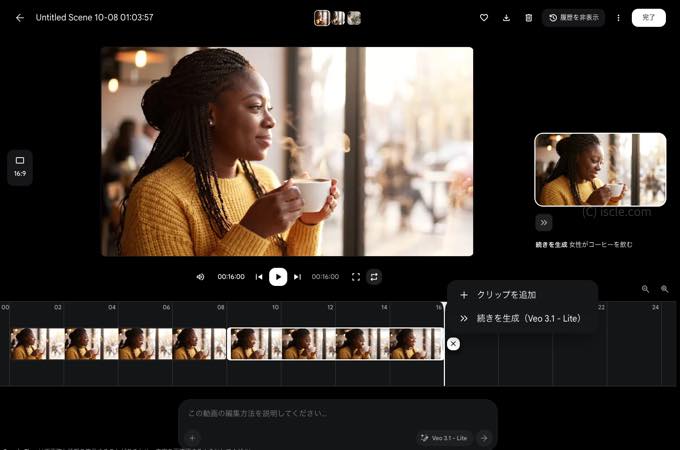Viewport: 680px width, 450px height.
Task: Select the first clip thumbnail in header
Action: pyautogui.click(x=322, y=18)
